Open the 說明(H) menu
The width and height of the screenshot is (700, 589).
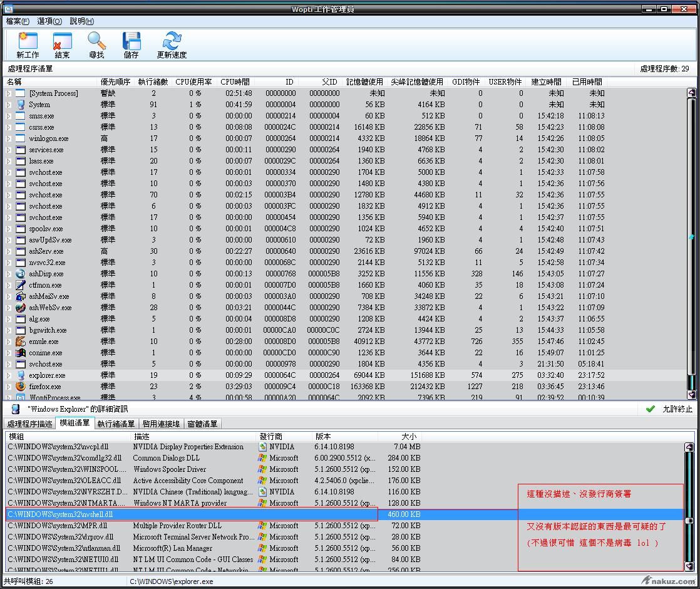pyautogui.click(x=81, y=21)
